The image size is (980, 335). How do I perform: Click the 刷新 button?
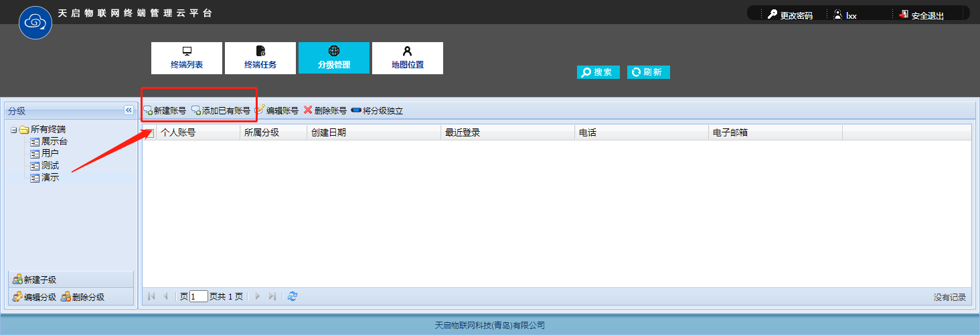coord(649,72)
